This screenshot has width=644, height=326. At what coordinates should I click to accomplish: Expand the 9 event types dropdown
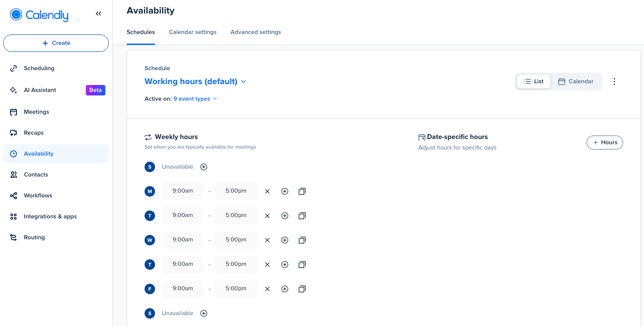tap(195, 99)
